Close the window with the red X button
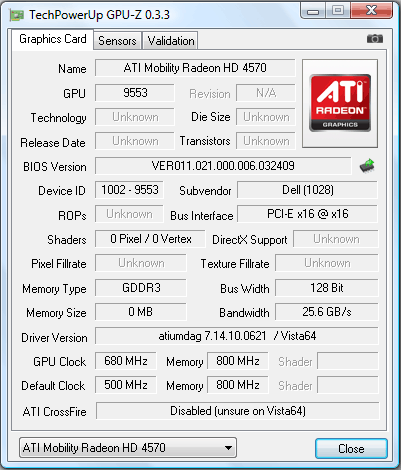This screenshot has width=401, height=470. coord(371,11)
